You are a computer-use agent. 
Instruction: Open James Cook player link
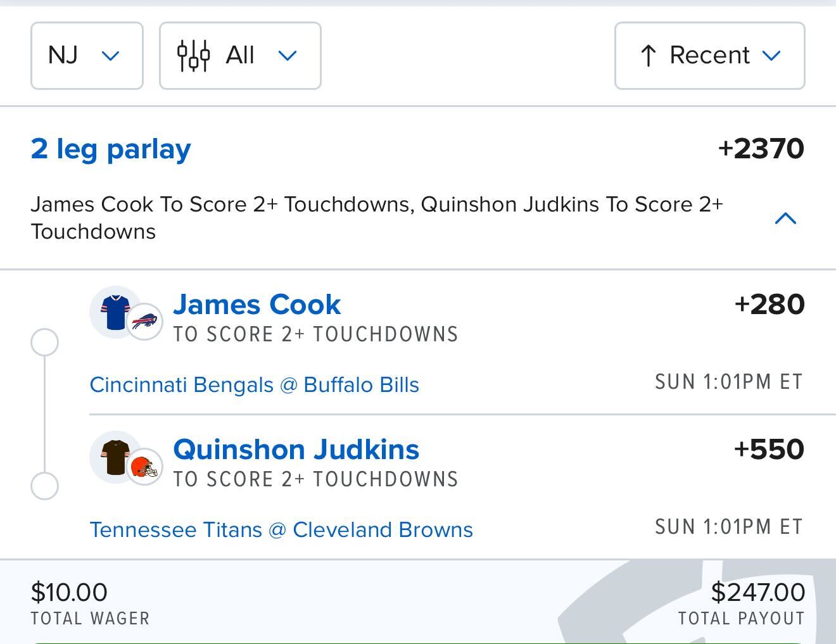tap(256, 305)
